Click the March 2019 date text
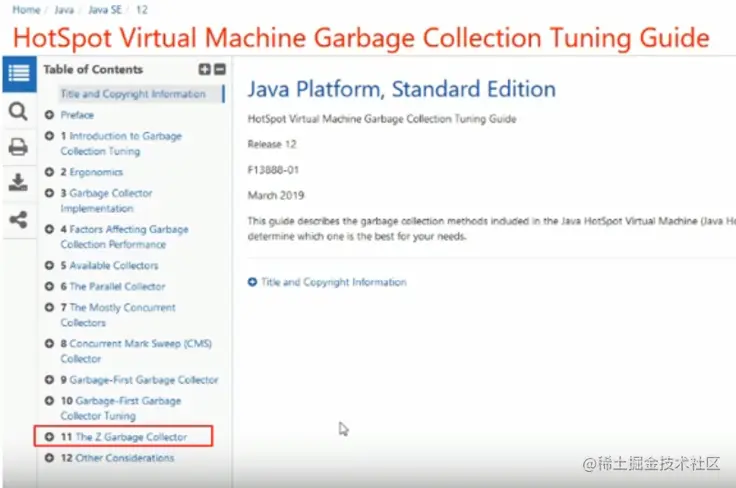736x488 pixels. pos(276,195)
